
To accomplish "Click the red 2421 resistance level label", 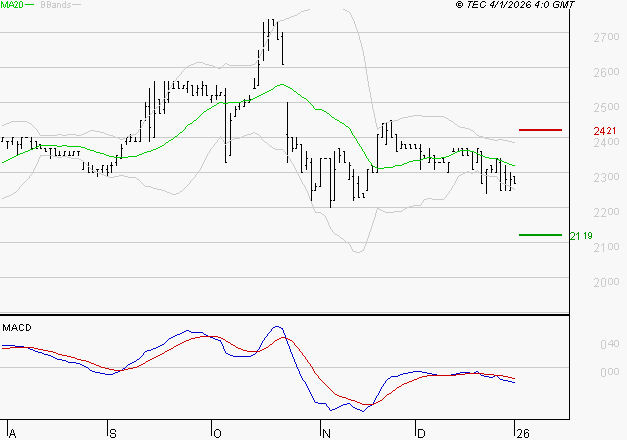I will tap(605, 131).
